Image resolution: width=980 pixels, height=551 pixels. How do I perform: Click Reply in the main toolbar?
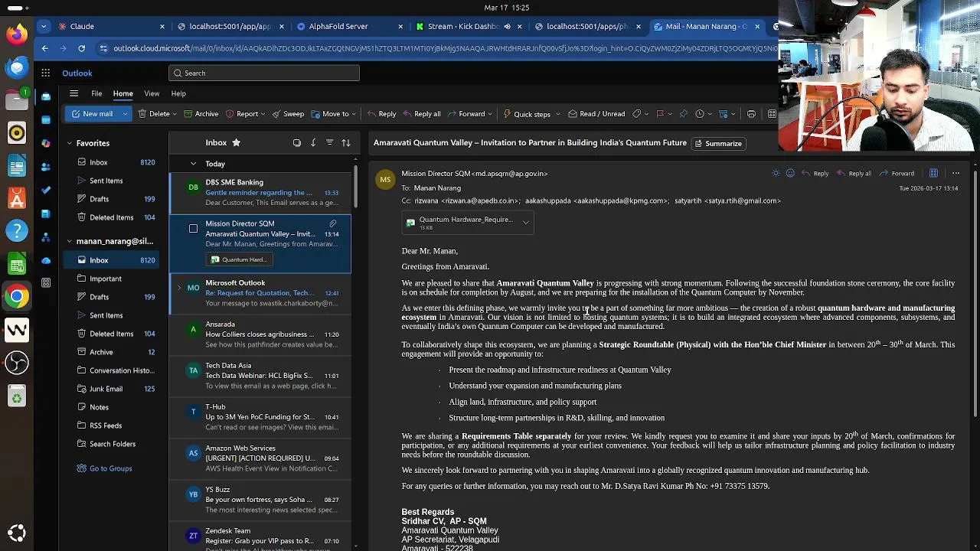pos(381,114)
